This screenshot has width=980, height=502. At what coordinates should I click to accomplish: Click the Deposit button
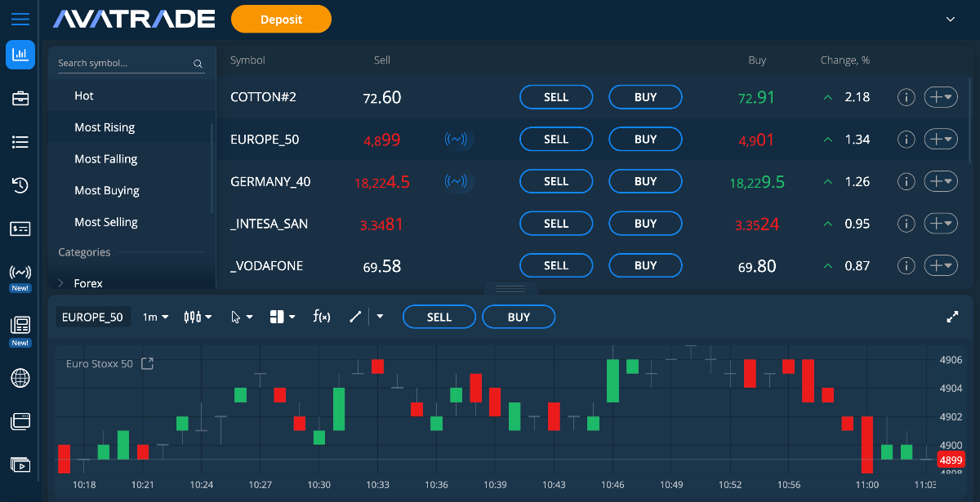click(281, 19)
